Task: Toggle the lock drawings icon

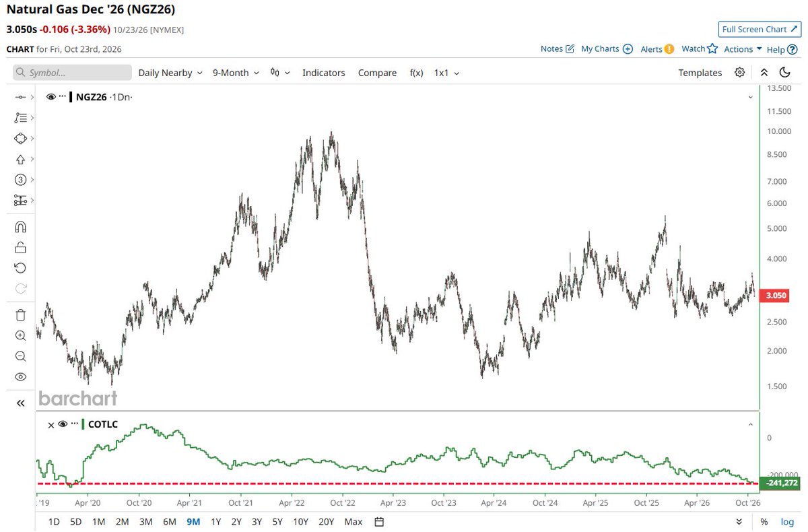Action: pyautogui.click(x=20, y=247)
